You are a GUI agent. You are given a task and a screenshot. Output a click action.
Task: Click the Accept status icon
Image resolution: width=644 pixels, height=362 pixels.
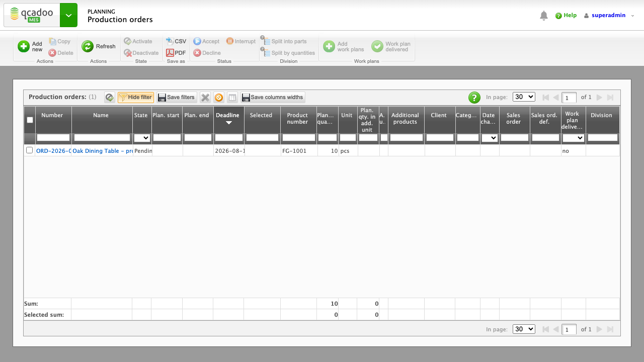pyautogui.click(x=197, y=42)
